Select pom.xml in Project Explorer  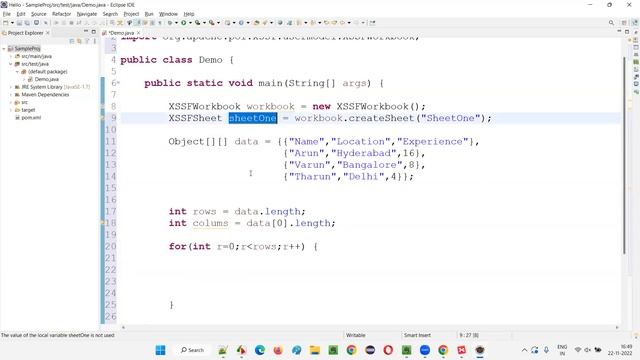click(31, 118)
